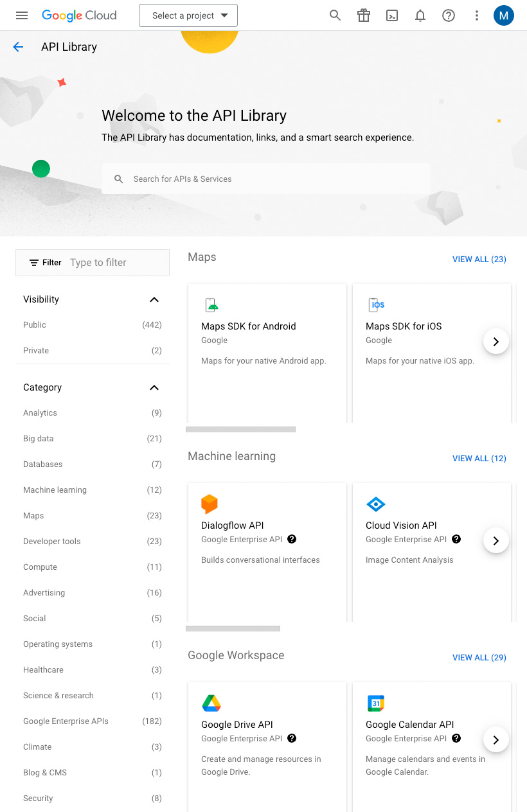
Task: Collapse the Visibility filter section
Action: click(154, 299)
